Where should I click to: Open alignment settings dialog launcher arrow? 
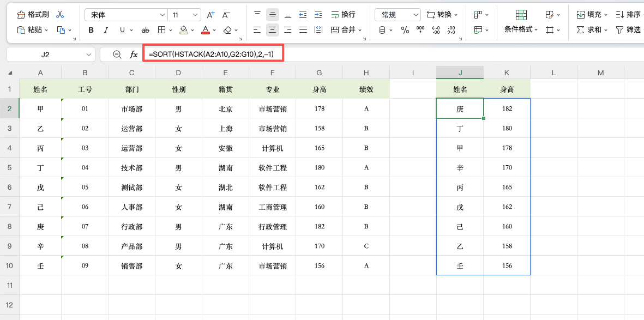point(365,39)
